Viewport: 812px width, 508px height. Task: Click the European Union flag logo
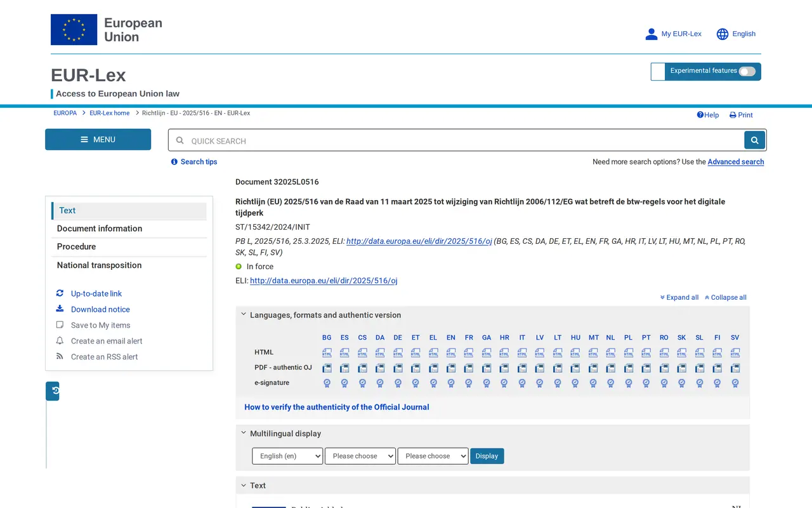tap(74, 30)
